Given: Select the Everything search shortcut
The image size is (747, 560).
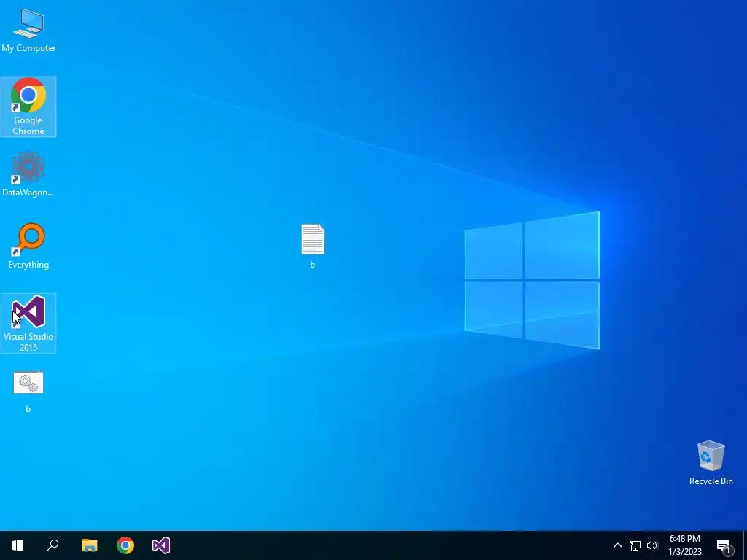Looking at the screenshot, I should coord(28,246).
